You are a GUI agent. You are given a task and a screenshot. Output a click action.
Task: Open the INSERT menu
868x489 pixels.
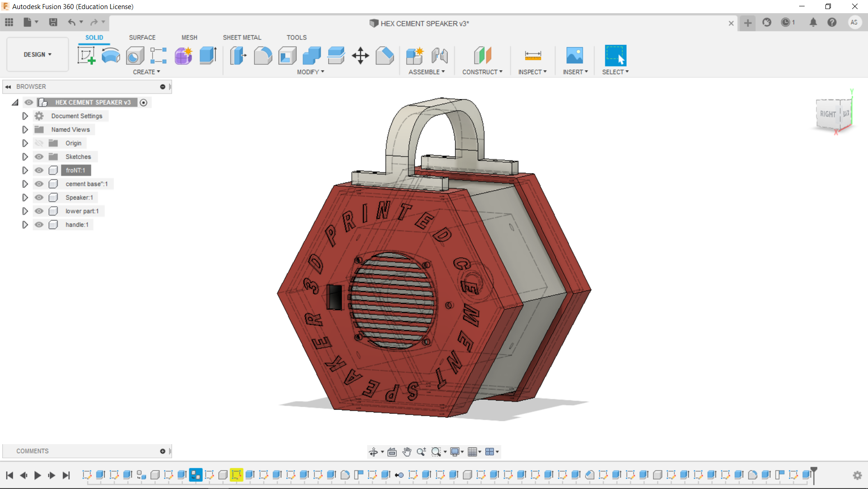(x=575, y=72)
